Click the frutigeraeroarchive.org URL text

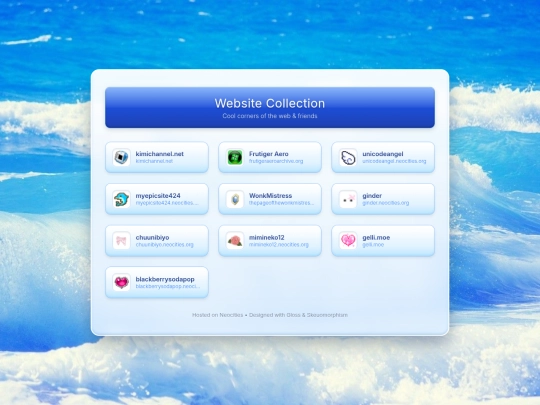276,161
